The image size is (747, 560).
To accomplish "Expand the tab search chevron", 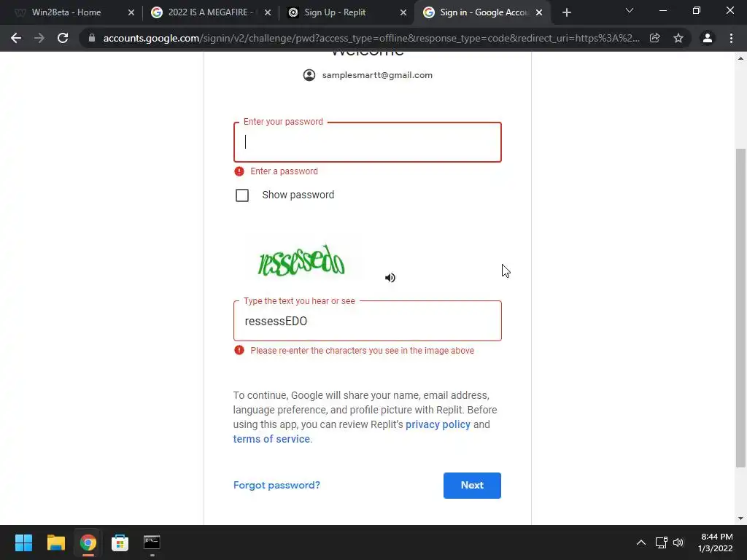I will point(630,10).
